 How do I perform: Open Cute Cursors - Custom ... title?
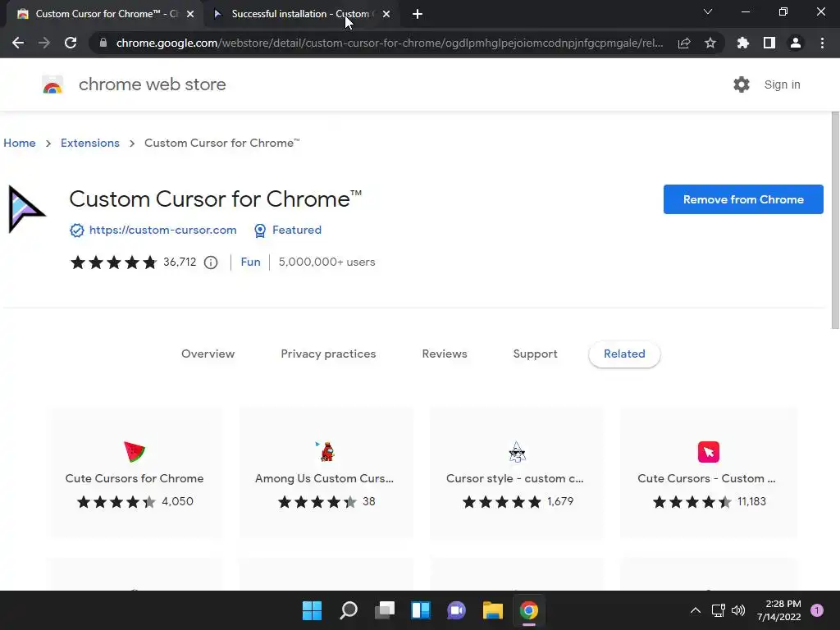706,478
